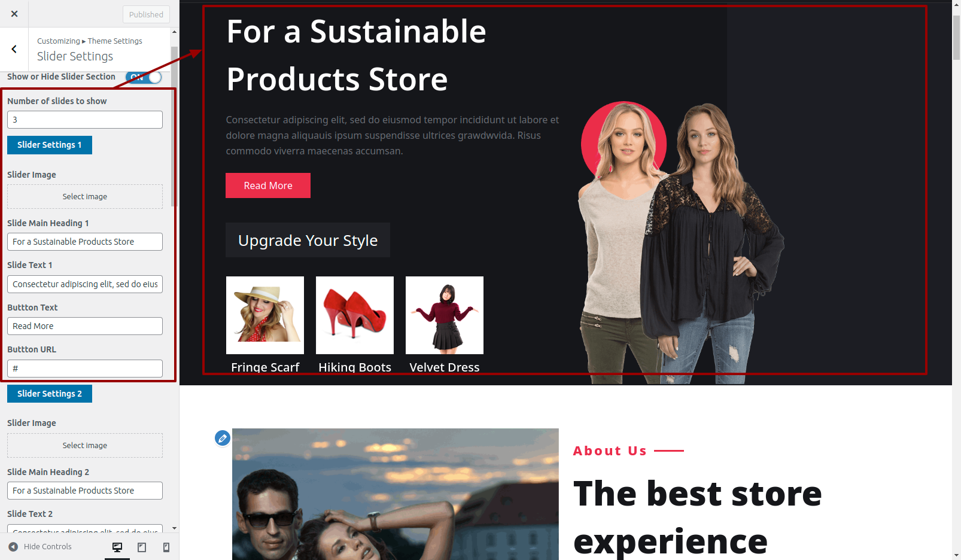Click the blue pencil edit shortcut icon

[x=223, y=439]
